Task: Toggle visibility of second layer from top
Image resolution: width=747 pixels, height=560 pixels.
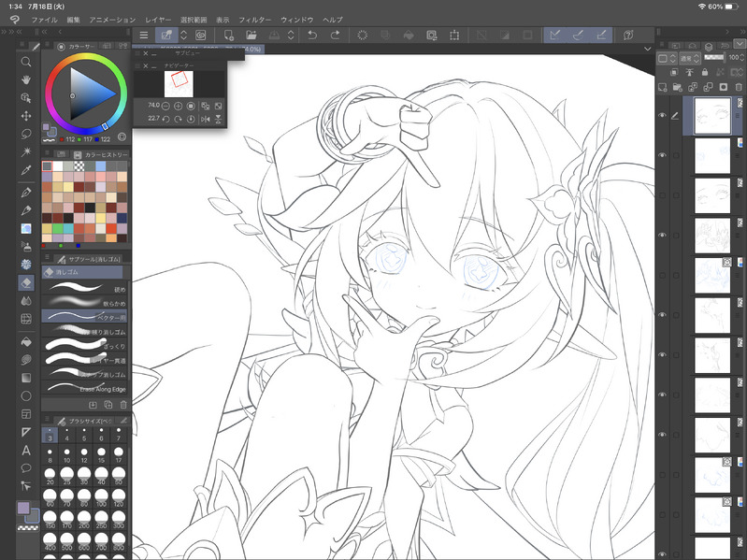Action: coord(662,156)
